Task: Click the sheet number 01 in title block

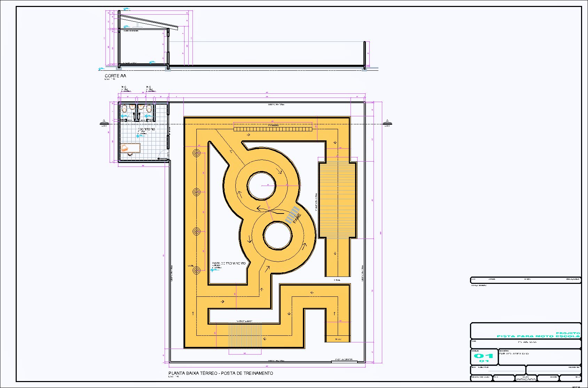Action: (x=484, y=356)
